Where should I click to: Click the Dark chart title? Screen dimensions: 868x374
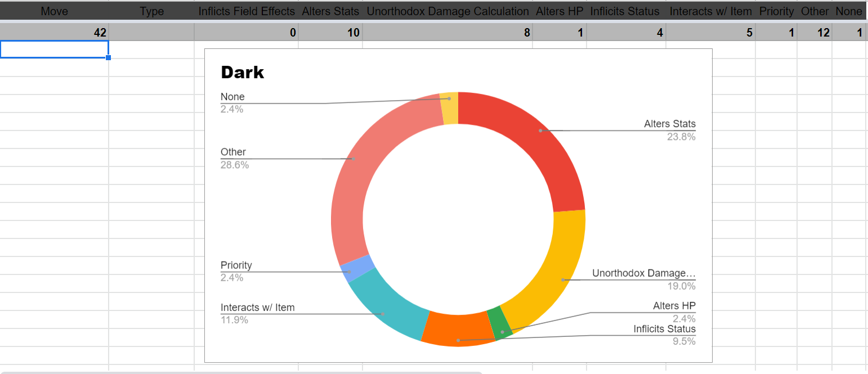[243, 72]
